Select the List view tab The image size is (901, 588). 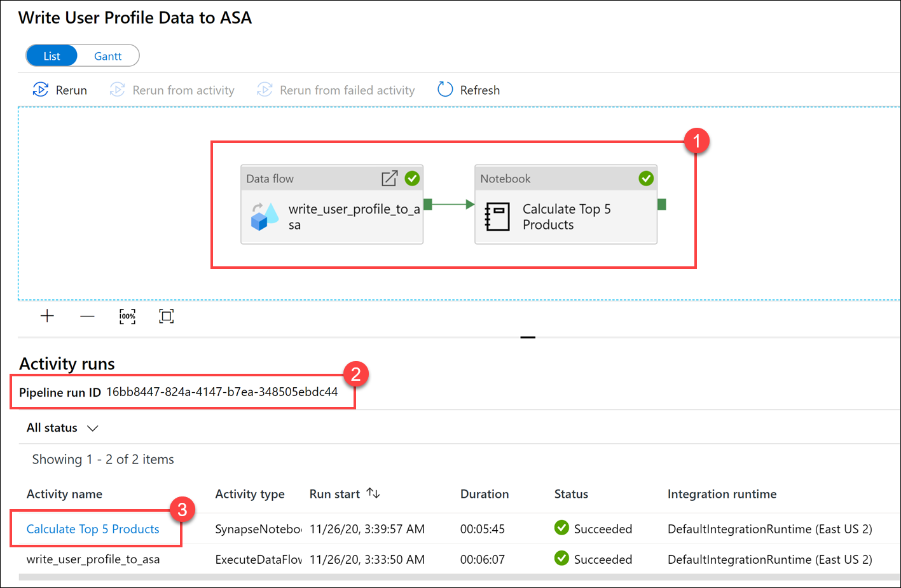coord(52,55)
